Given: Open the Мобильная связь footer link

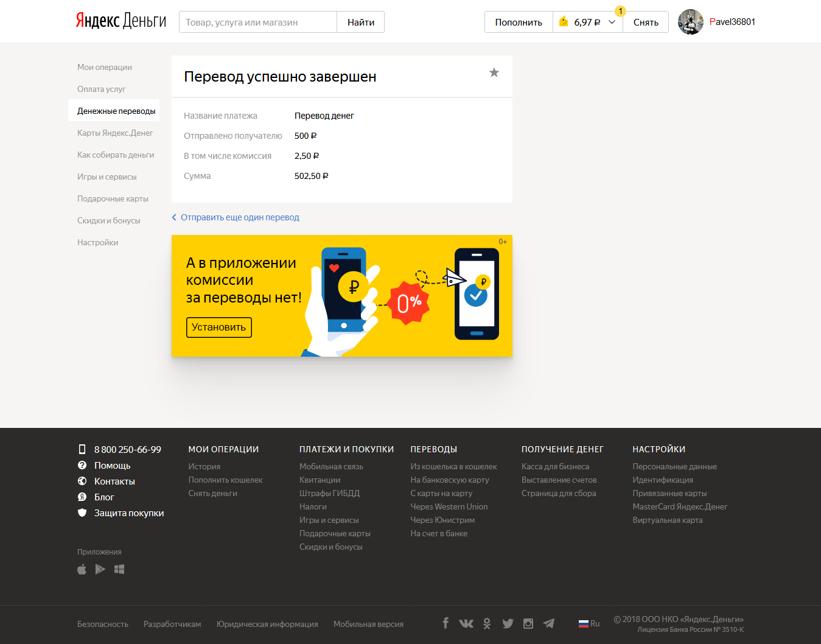Looking at the screenshot, I should tap(331, 466).
